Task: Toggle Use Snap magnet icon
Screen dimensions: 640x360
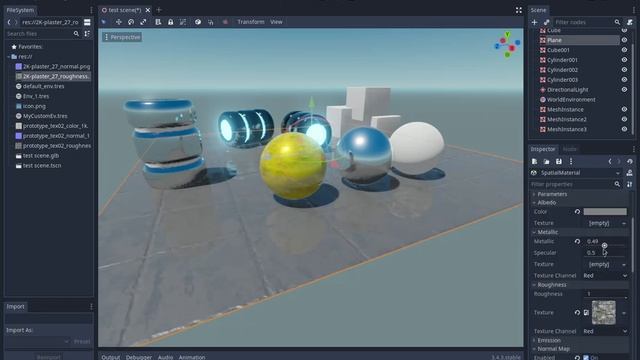Action: tap(211, 22)
